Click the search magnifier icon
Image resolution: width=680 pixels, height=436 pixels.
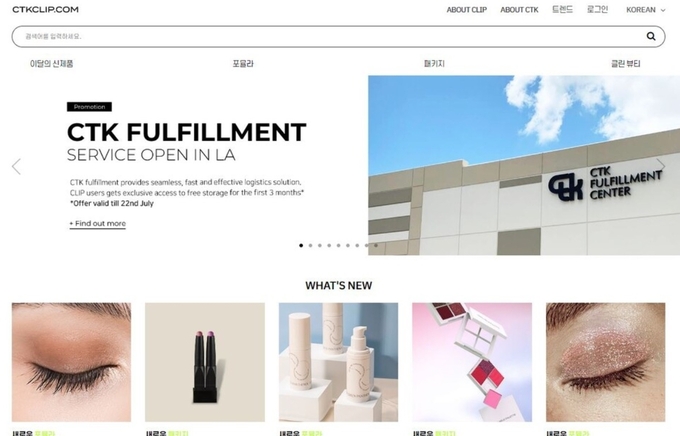click(651, 36)
